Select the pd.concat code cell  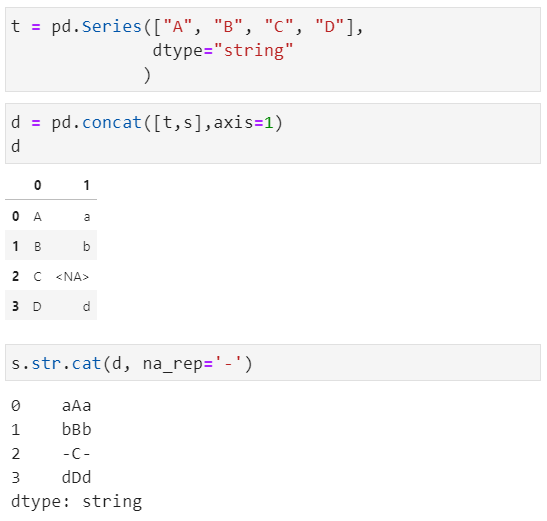(273, 133)
